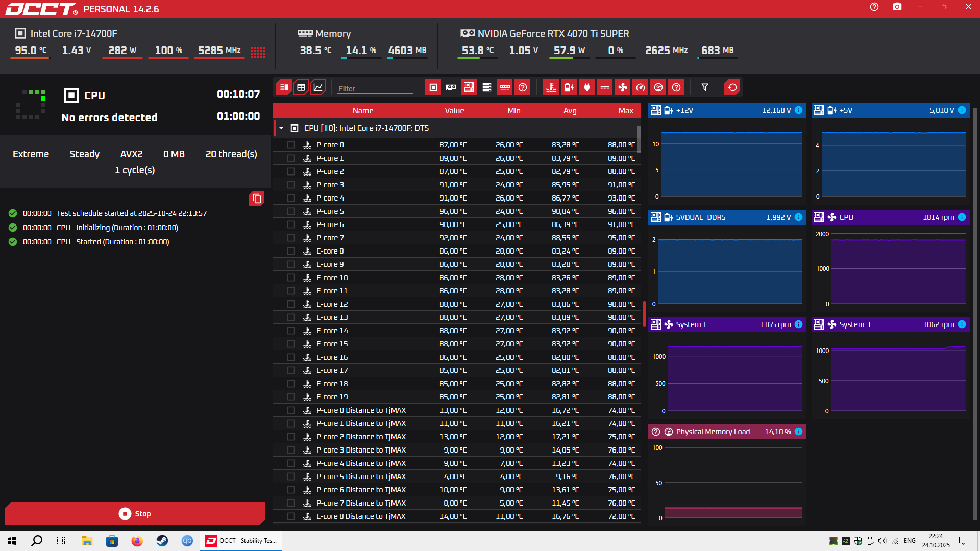Screen dimensions: 980x551
Task: Open info for the +12V graph
Action: (x=798, y=110)
